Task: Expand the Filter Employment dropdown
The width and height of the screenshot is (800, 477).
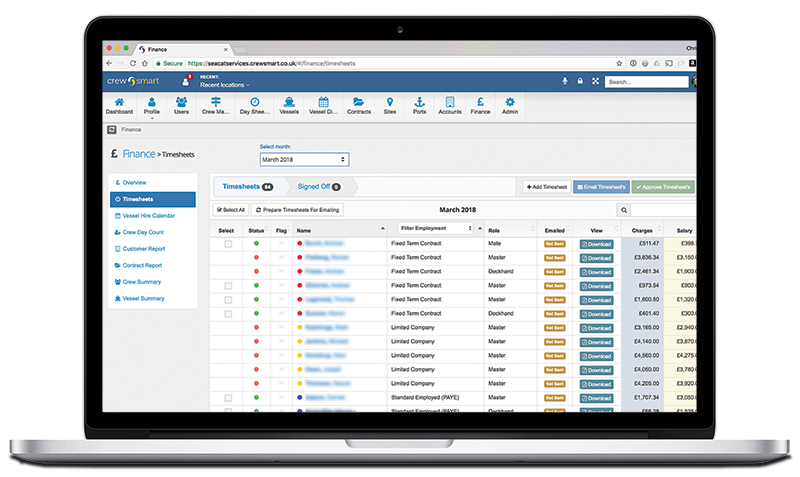Action: [436, 228]
